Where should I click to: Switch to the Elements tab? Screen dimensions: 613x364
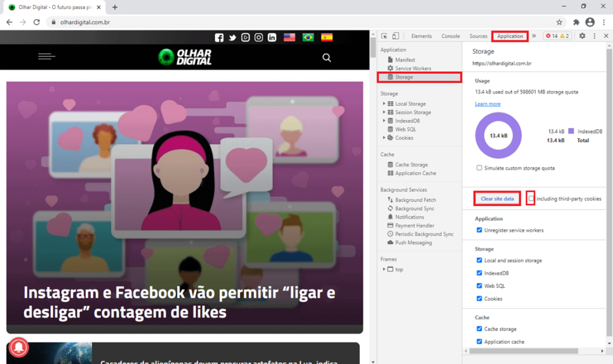(421, 36)
